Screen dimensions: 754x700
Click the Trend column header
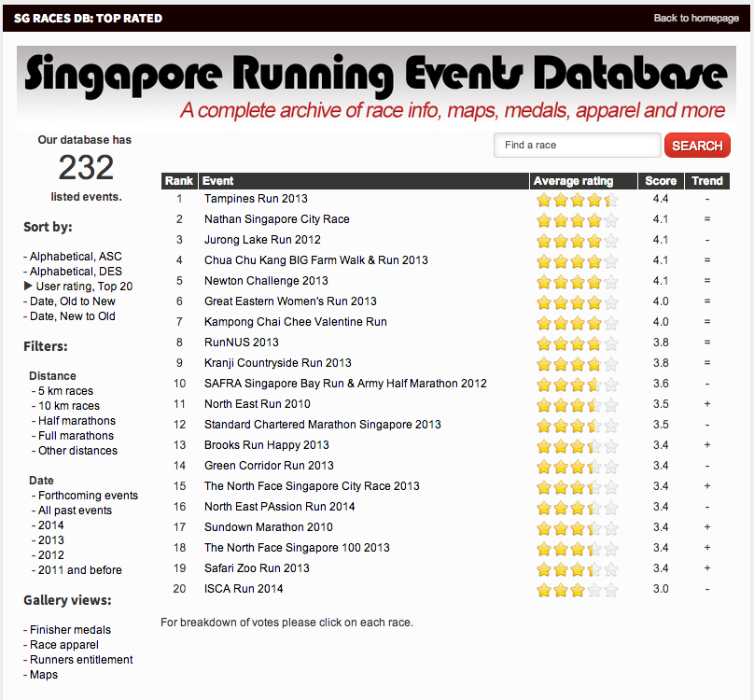click(x=707, y=181)
